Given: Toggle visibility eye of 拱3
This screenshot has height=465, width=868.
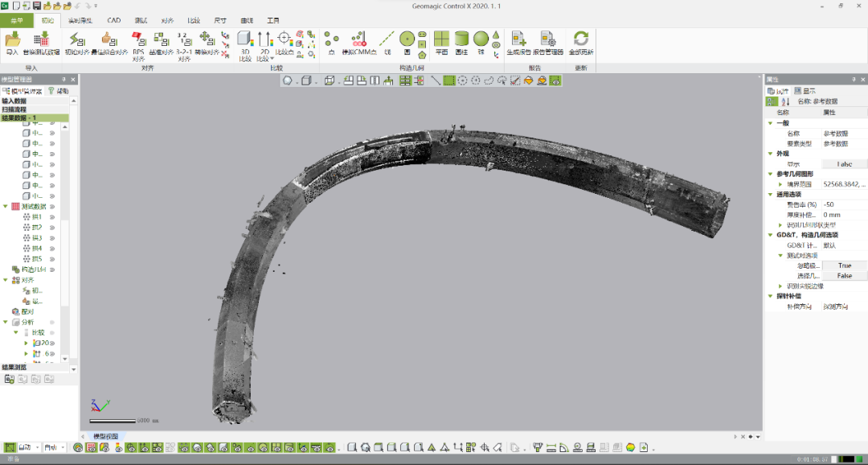Looking at the screenshot, I should (52, 238).
